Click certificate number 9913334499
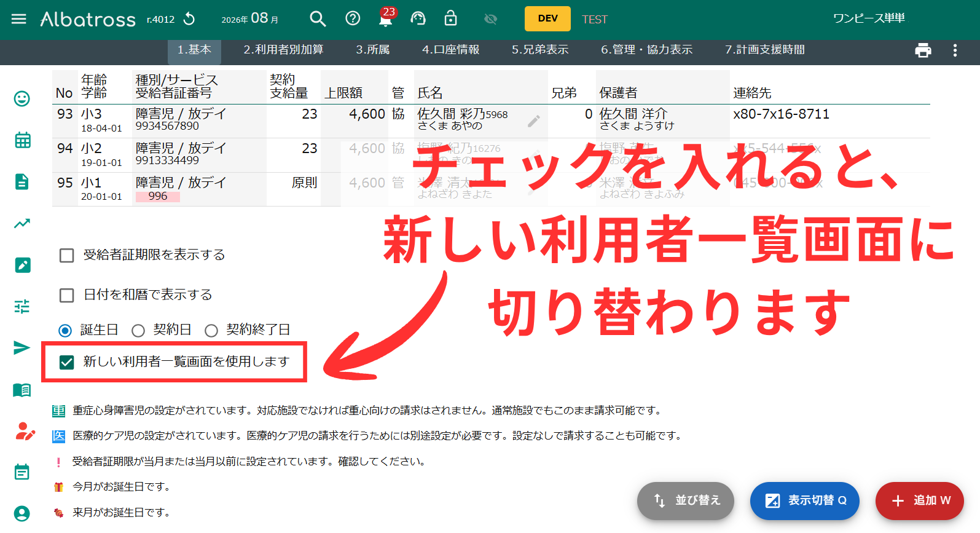 [x=167, y=160]
